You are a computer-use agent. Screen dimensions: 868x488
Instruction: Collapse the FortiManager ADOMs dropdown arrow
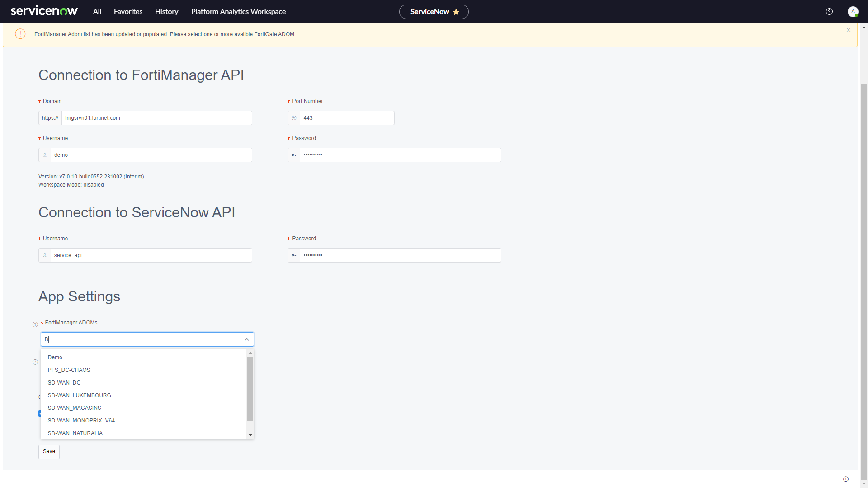[x=247, y=339]
